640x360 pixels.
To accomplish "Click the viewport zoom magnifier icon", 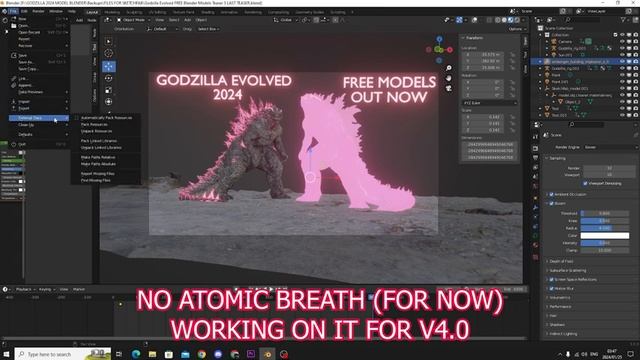I will tap(449, 68).
